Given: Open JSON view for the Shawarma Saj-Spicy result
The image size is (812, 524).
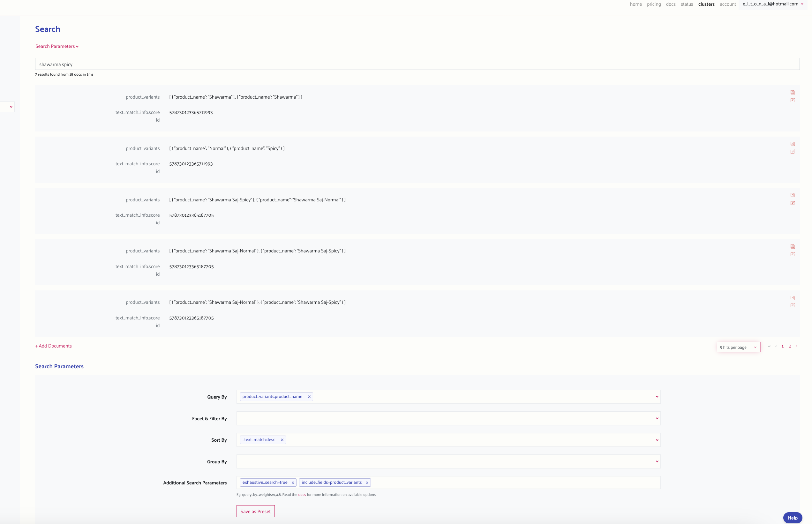Looking at the screenshot, I should [x=793, y=195].
